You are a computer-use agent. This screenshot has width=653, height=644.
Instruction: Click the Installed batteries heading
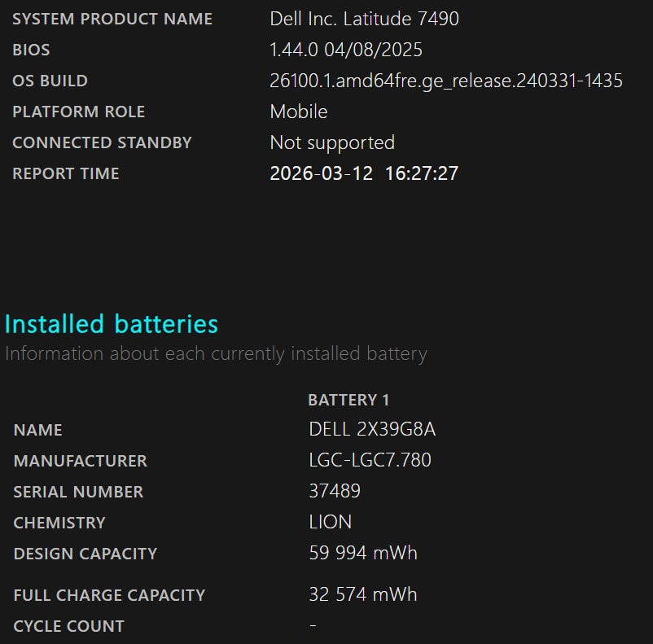(112, 324)
